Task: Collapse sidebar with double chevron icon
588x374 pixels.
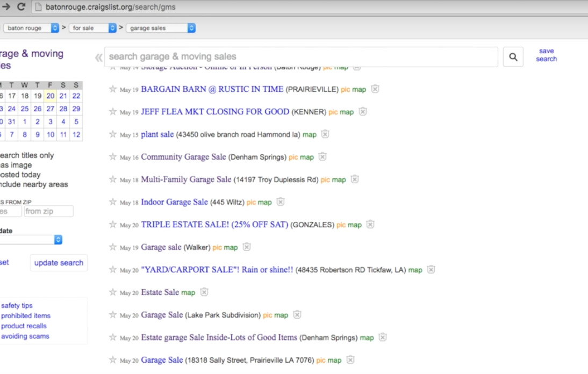Action: click(98, 57)
